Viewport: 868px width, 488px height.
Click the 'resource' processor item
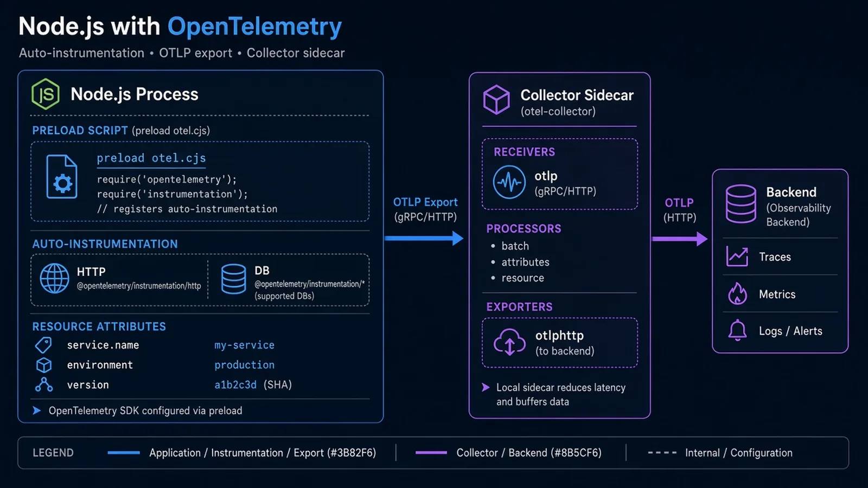click(522, 278)
